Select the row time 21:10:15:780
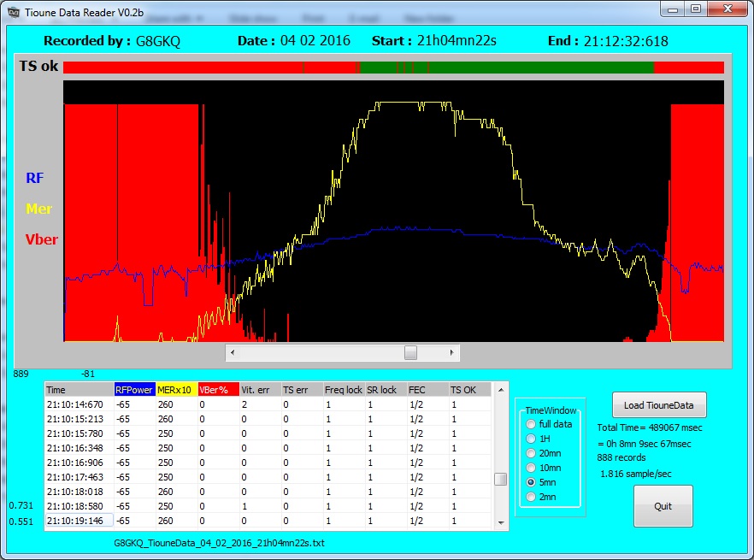This screenshot has height=560, width=754. (75, 433)
